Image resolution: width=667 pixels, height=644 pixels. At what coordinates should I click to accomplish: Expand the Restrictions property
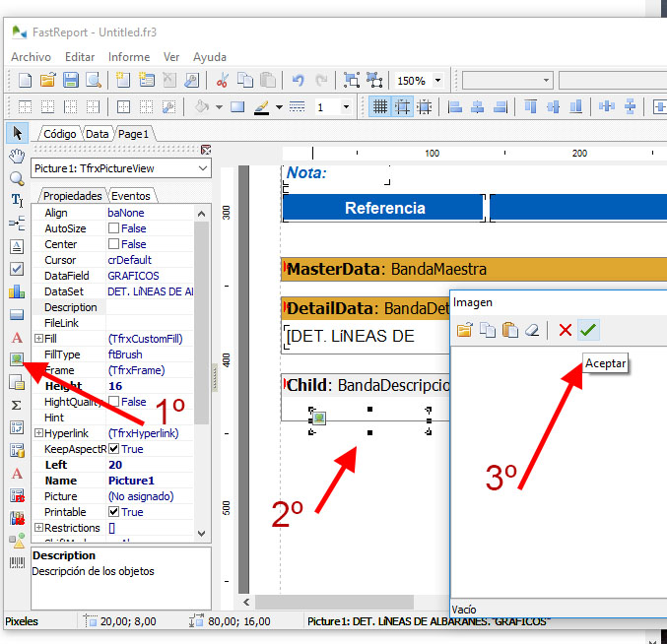(38, 528)
